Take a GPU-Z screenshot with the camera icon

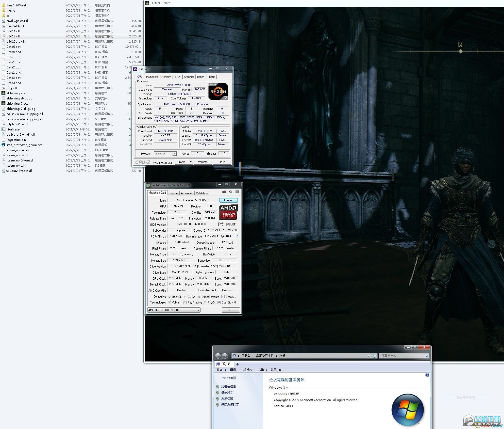pos(224,192)
